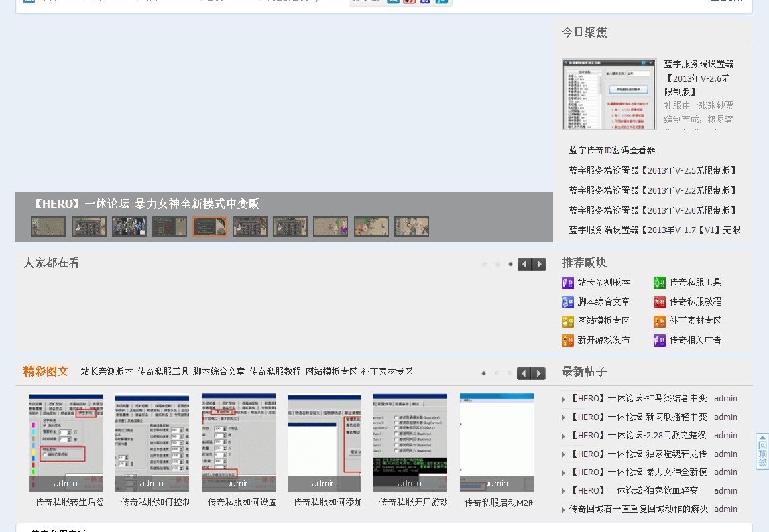Open the 网站模板专区 forum block icon
This screenshot has height=532, width=769.
click(x=567, y=321)
